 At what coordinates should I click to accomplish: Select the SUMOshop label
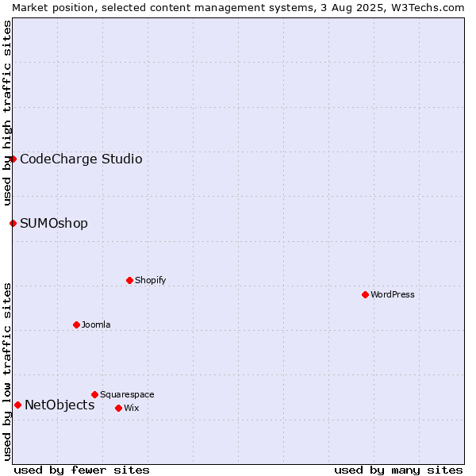(x=54, y=224)
